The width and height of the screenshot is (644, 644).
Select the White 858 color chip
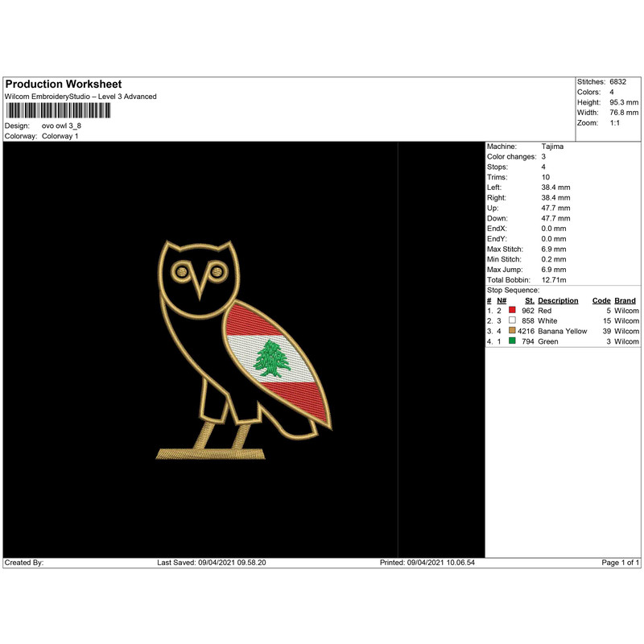click(514, 320)
